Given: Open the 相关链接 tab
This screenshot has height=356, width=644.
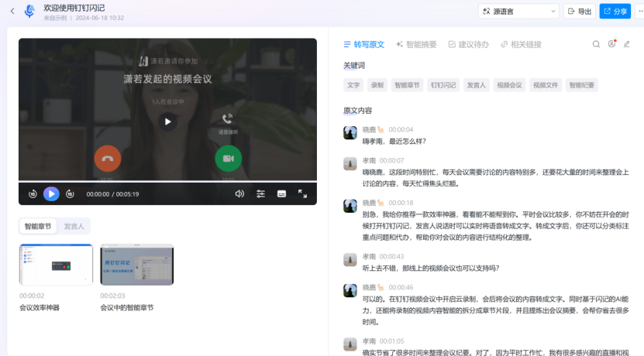Looking at the screenshot, I should [x=522, y=44].
